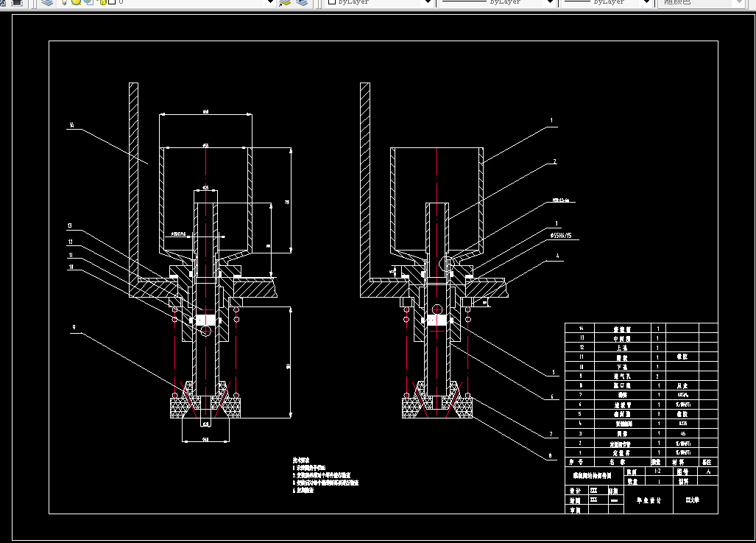This screenshot has height=543, width=756.
Task: Toggle layer 0 freeze sun icon
Action: click(76, 2)
